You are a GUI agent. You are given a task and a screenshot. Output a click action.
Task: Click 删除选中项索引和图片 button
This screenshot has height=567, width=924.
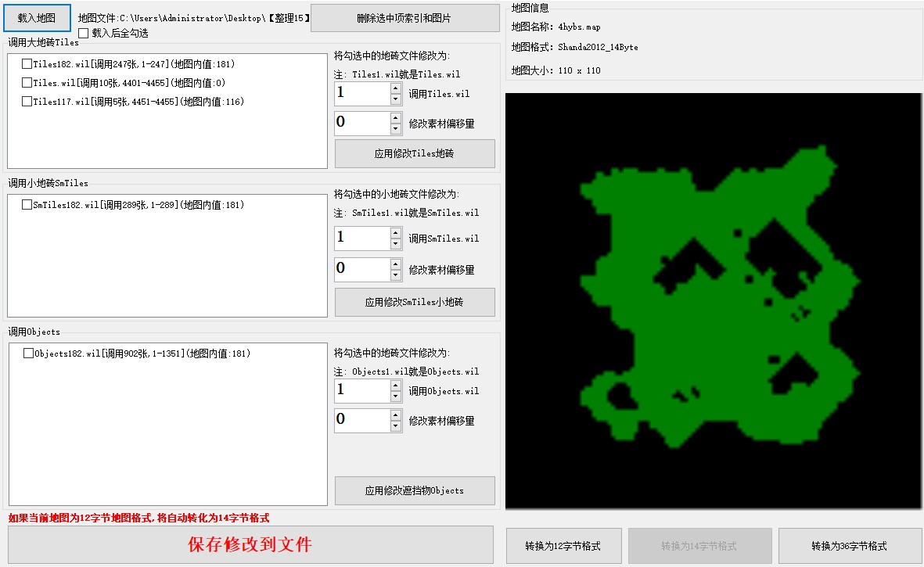(x=404, y=18)
